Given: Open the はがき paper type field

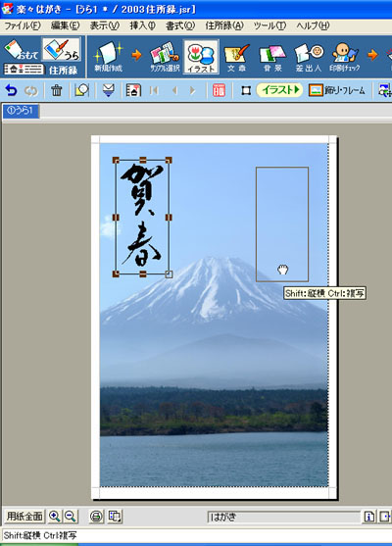Looking at the screenshot, I should [x=283, y=517].
